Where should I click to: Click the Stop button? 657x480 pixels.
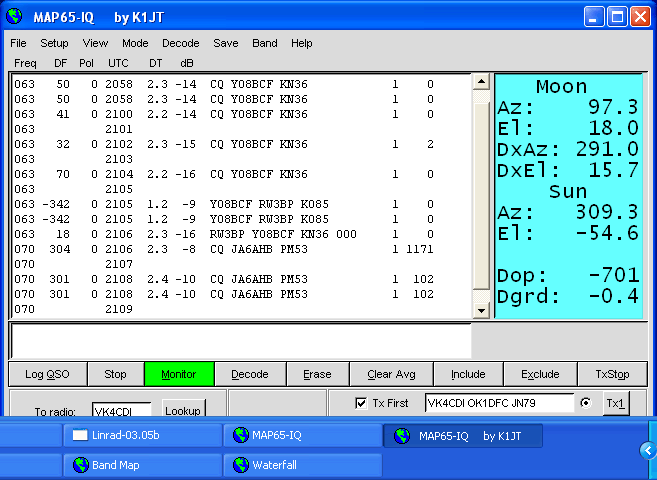tap(115, 374)
